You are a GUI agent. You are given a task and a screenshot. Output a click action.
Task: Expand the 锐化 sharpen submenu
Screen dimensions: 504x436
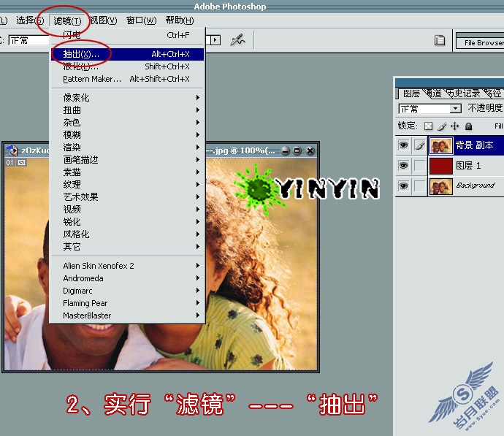pos(127,222)
